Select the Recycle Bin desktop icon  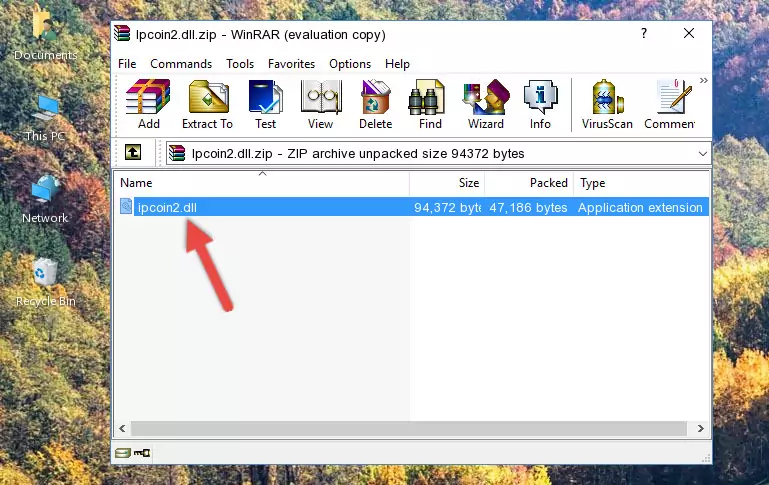pyautogui.click(x=46, y=283)
